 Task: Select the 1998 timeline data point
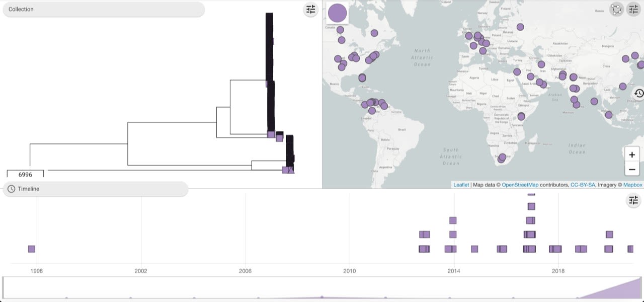[32, 249]
